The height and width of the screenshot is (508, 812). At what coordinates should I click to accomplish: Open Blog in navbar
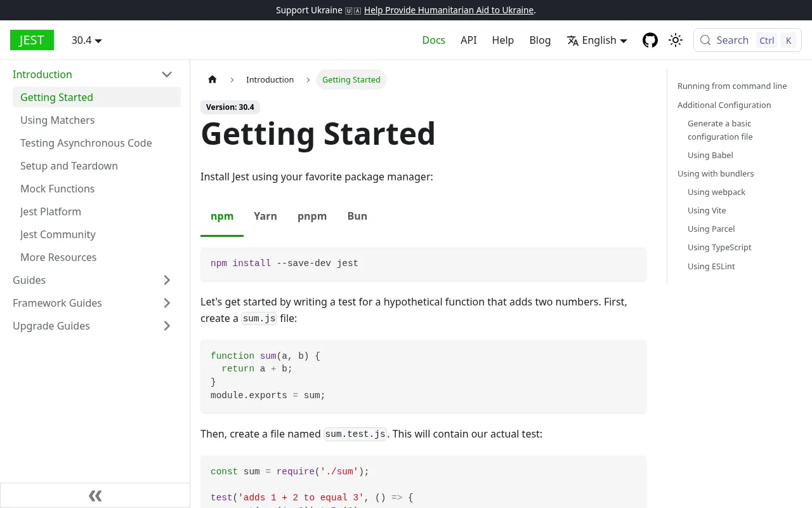pos(540,40)
